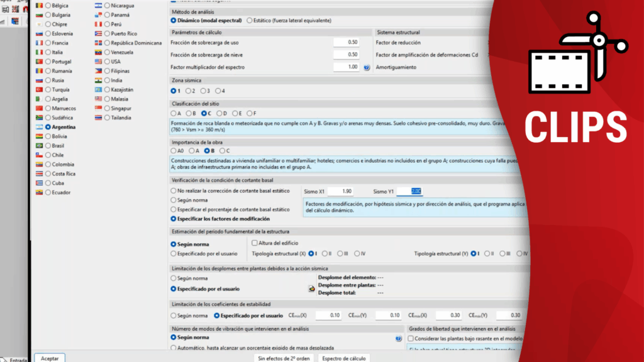Select zona sísmica 3
Viewport: 644px width, 362px height.
point(204,91)
